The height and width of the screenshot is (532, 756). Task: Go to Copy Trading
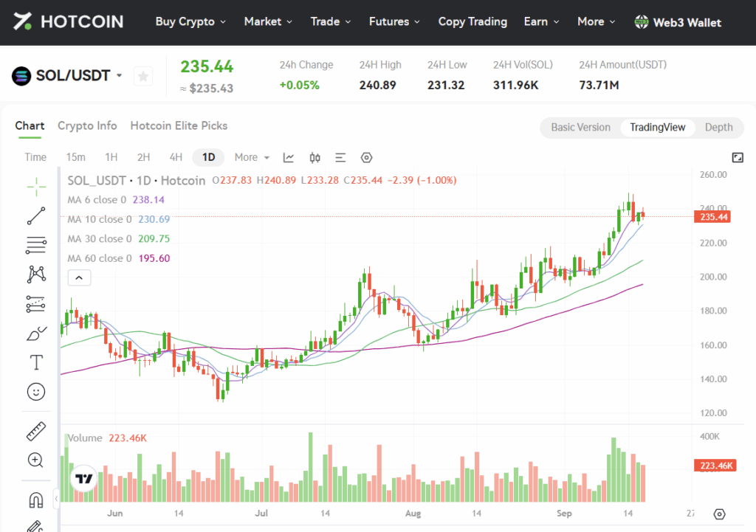(x=472, y=21)
